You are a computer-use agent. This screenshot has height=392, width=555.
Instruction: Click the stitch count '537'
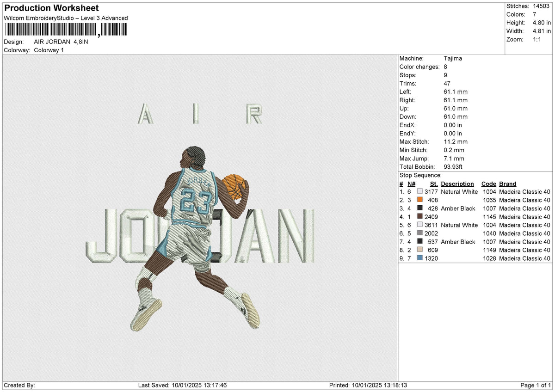[433, 242]
